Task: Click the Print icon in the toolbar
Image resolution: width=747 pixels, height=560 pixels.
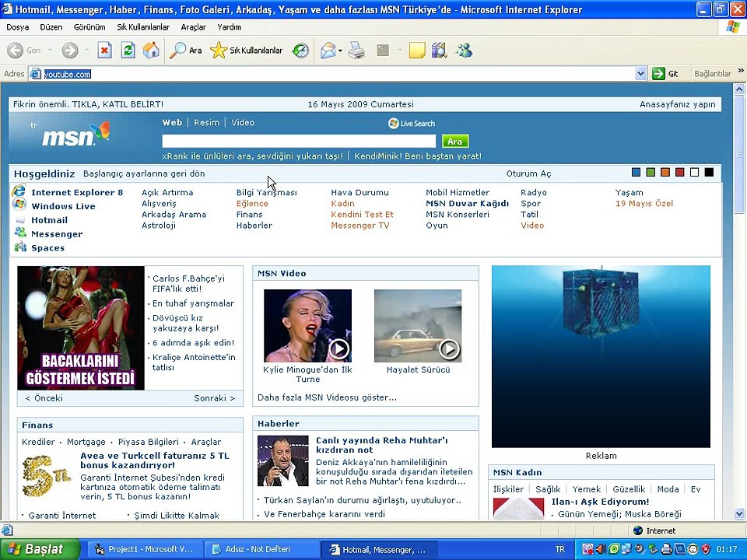Action: pos(356,50)
